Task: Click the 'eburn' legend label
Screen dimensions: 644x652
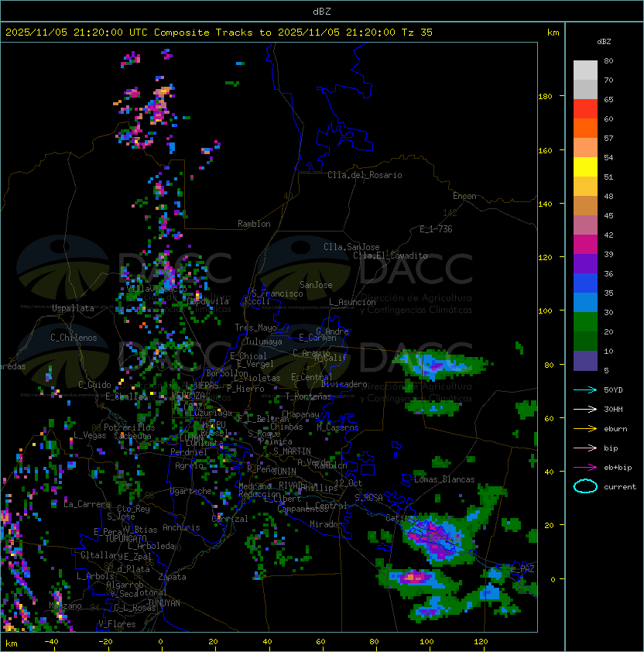Action: [x=615, y=429]
